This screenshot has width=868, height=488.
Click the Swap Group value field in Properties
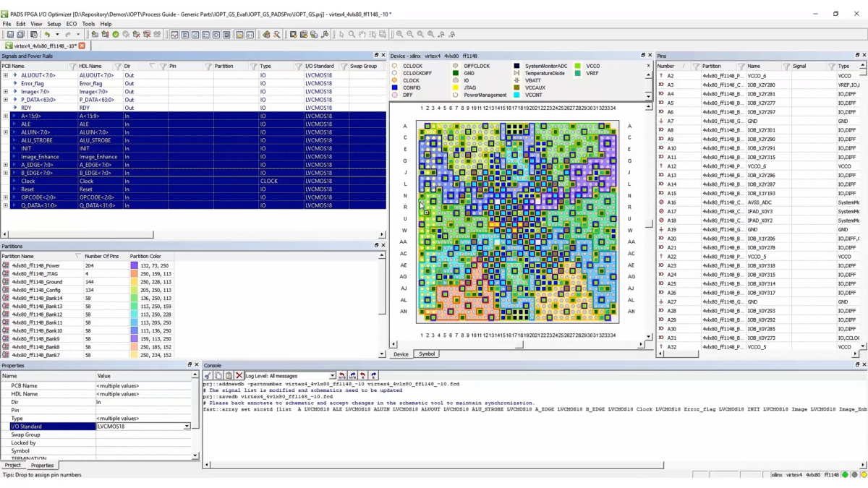(x=145, y=435)
